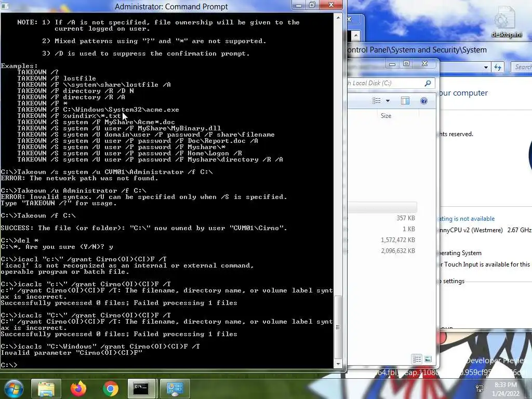Viewport: 532px width, 399px height.
Task: Refresh the Control Panel address bar
Action: pos(498,67)
